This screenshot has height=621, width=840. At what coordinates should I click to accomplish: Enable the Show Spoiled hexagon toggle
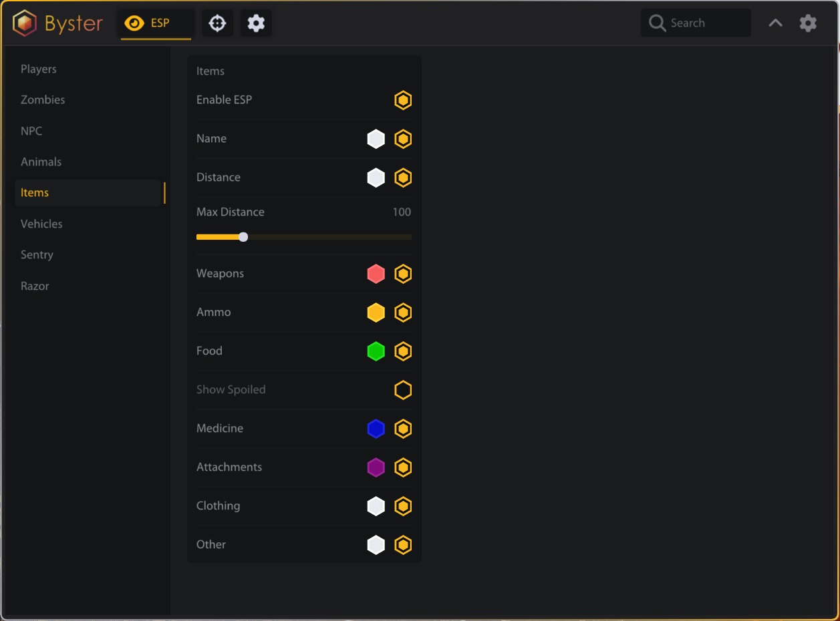pos(403,390)
